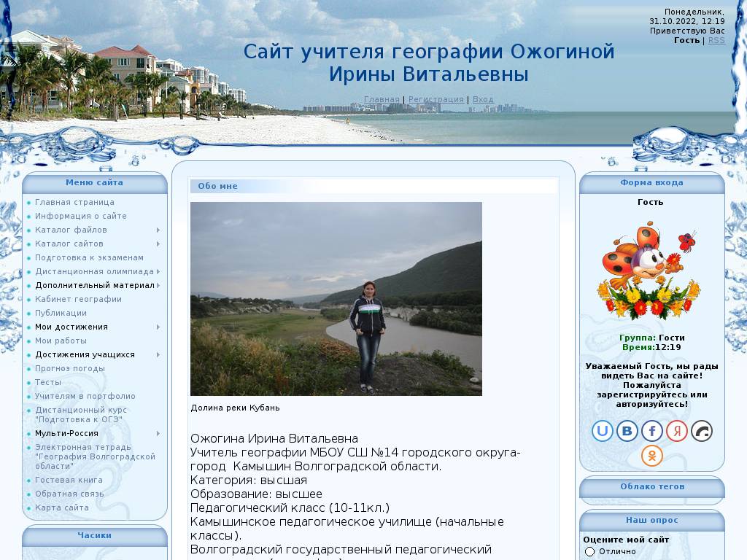Open the RSS feed link
Image resolution: width=747 pixels, height=560 pixels.
(x=716, y=41)
